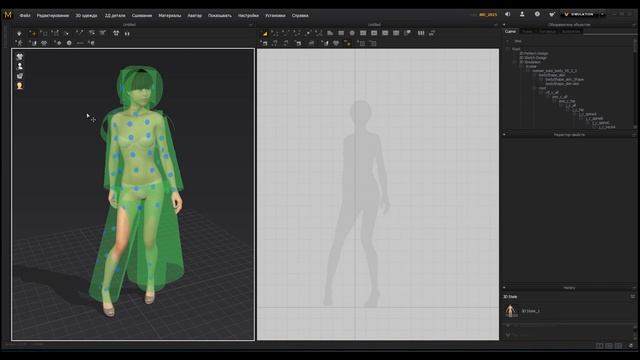Viewport: 640px width, 360px height.
Task: Click the bird-shaped icon in top bar
Action: coord(552,14)
